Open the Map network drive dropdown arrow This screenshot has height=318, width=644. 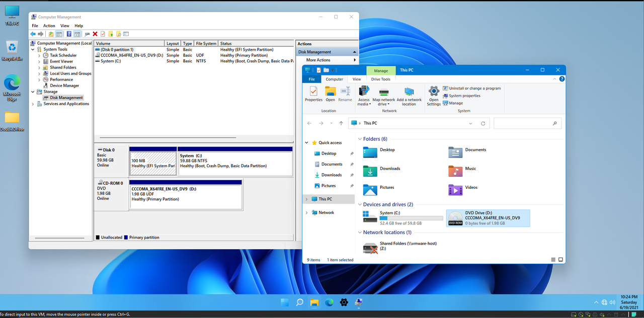tap(388, 104)
